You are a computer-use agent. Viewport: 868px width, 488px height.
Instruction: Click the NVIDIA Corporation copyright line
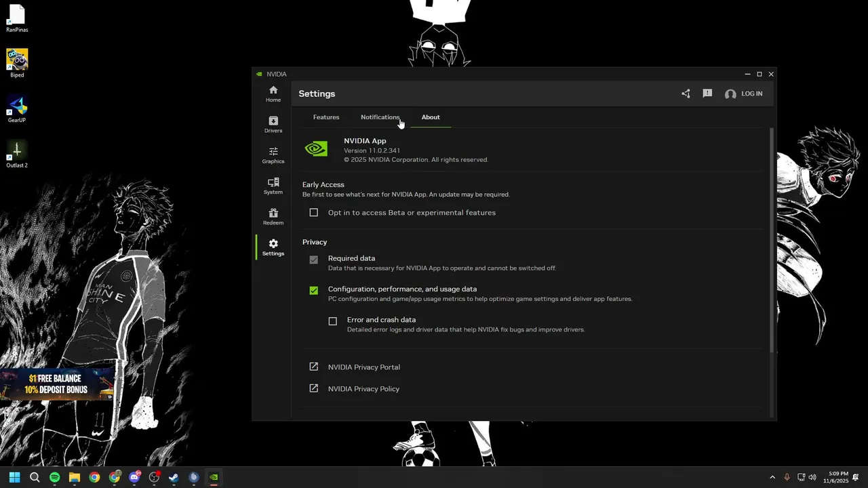(416, 160)
